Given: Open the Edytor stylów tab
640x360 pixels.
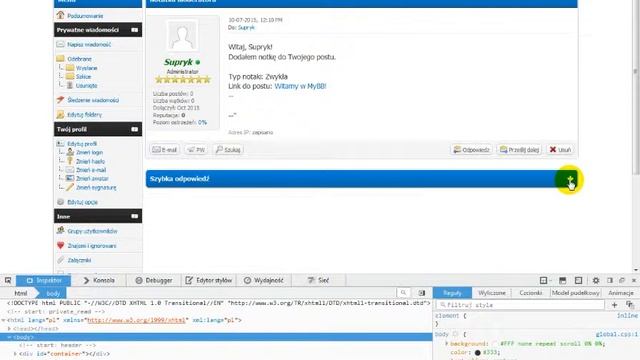Looking at the screenshot, I should click(x=209, y=280).
